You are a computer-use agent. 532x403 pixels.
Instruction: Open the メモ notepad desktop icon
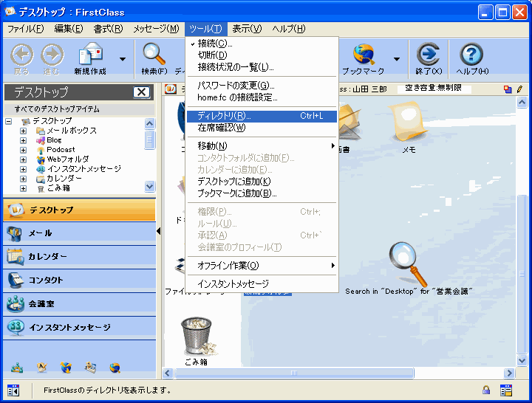408,123
